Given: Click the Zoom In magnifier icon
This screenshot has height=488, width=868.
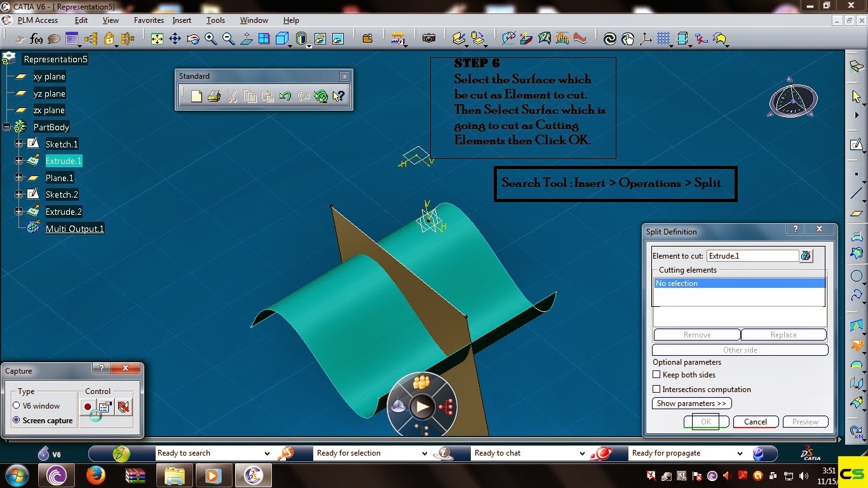Looking at the screenshot, I should (x=210, y=38).
